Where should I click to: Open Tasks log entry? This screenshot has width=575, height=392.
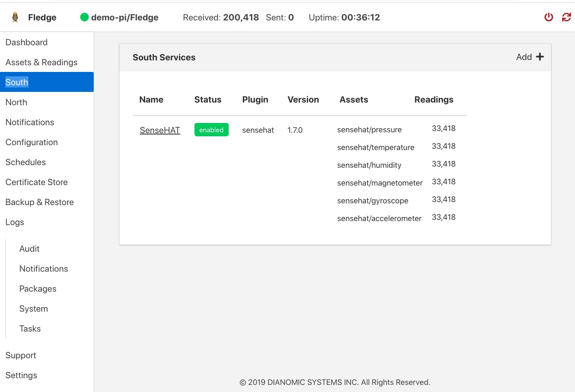coord(30,329)
